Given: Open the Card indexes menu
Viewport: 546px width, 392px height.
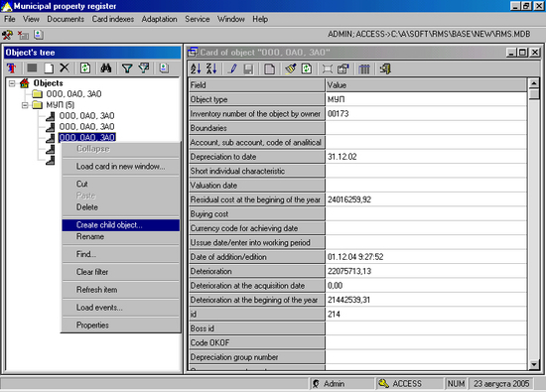Looking at the screenshot, I should click(x=113, y=19).
